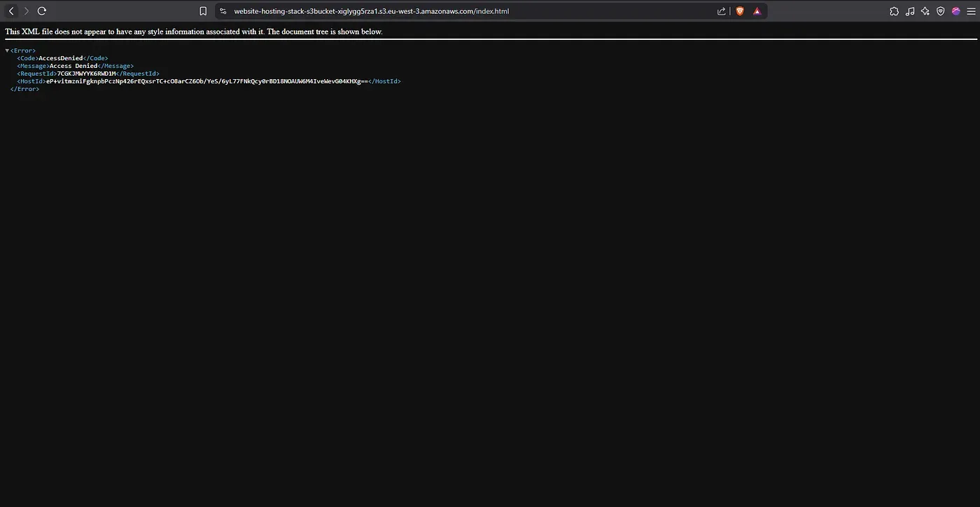Open the Brave Shields panel
This screenshot has width=980, height=507.
pos(740,11)
